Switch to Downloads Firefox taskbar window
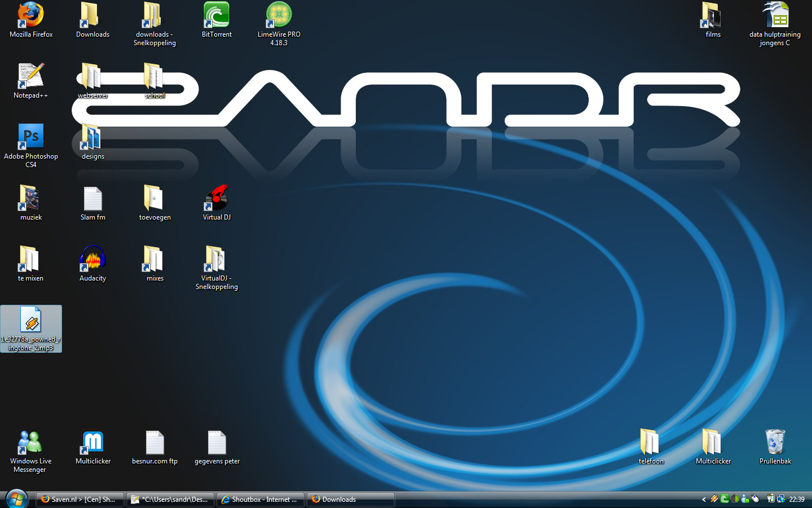 (x=351, y=500)
